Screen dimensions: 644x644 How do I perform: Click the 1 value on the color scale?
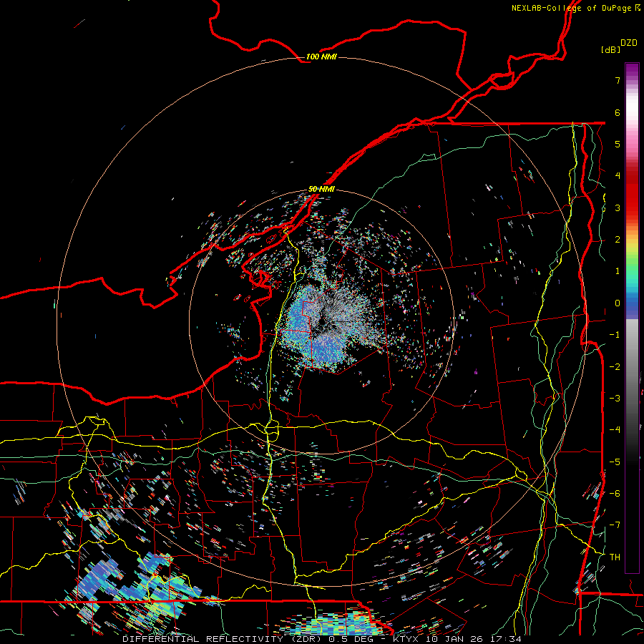pyautogui.click(x=618, y=271)
